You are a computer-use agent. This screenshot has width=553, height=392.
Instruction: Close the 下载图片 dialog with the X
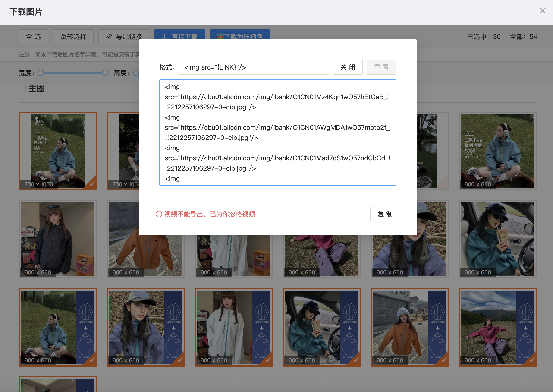coord(543,11)
